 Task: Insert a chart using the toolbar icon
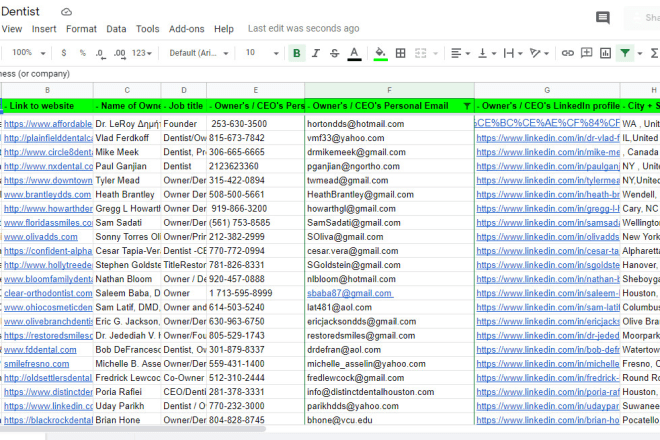[605, 53]
